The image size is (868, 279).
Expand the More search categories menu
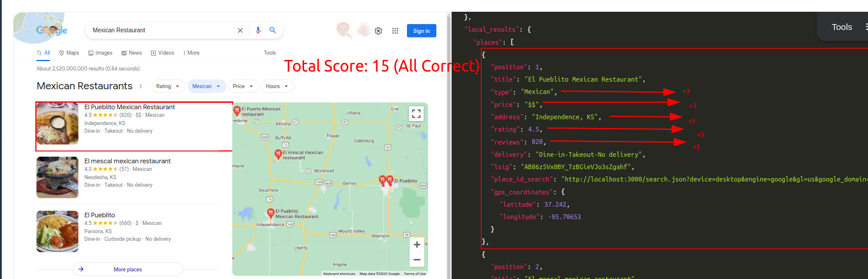(191, 53)
